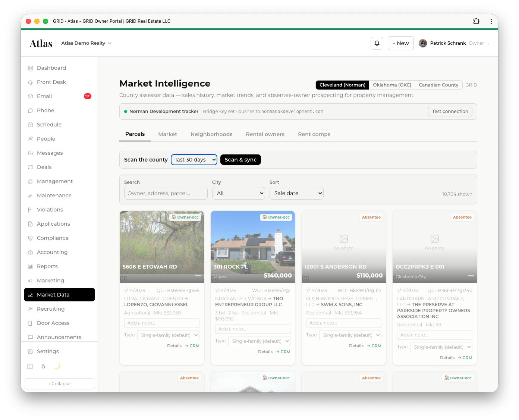Open Email envelope icon in sidebar
The image size is (519, 420).
pyautogui.click(x=30, y=96)
